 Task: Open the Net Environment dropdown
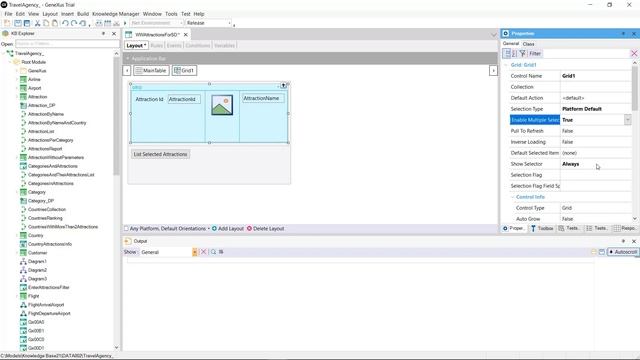tap(181, 23)
